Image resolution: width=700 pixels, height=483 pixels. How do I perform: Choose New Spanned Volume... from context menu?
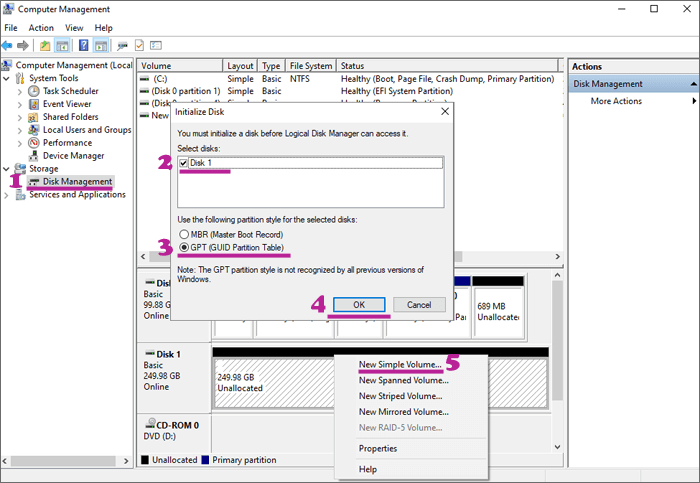pyautogui.click(x=404, y=380)
